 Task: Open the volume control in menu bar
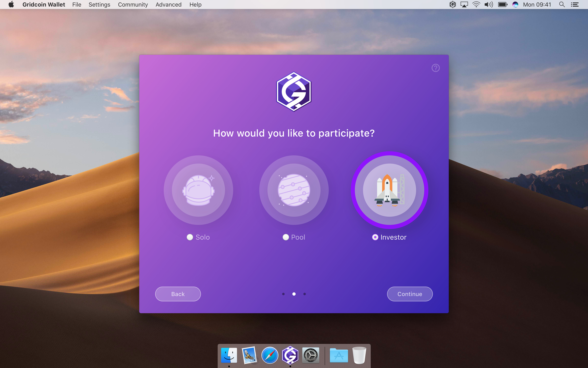click(x=489, y=5)
